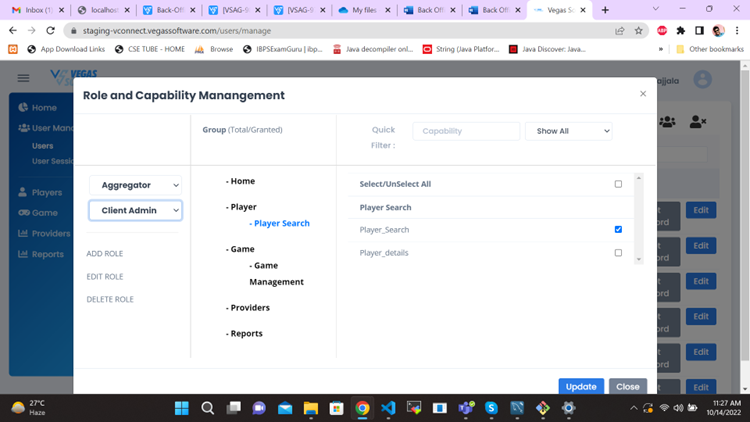Open the browser tab list chevron
Image resolution: width=750 pixels, height=422 pixels.
click(656, 9)
